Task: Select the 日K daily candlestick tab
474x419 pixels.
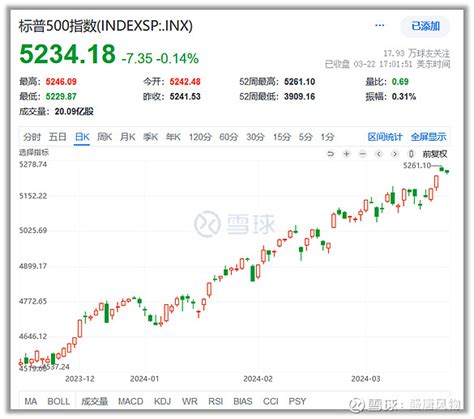Action: 82,137
